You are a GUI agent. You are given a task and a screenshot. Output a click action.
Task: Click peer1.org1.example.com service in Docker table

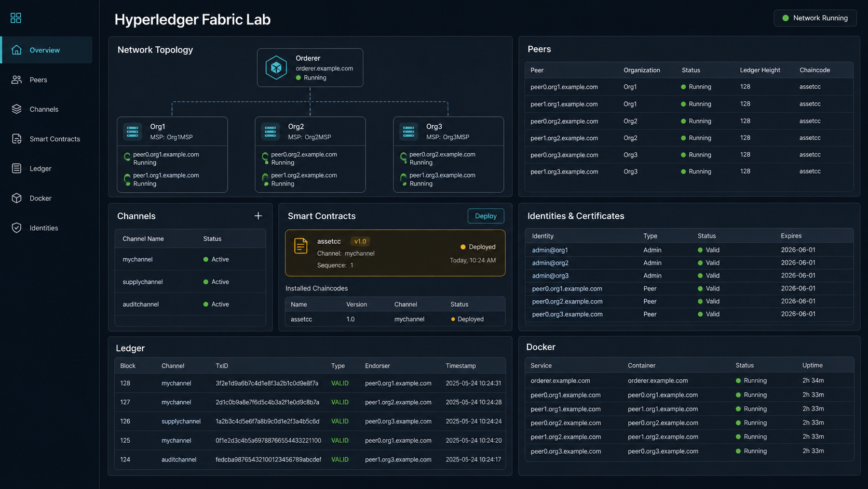[x=565, y=409]
